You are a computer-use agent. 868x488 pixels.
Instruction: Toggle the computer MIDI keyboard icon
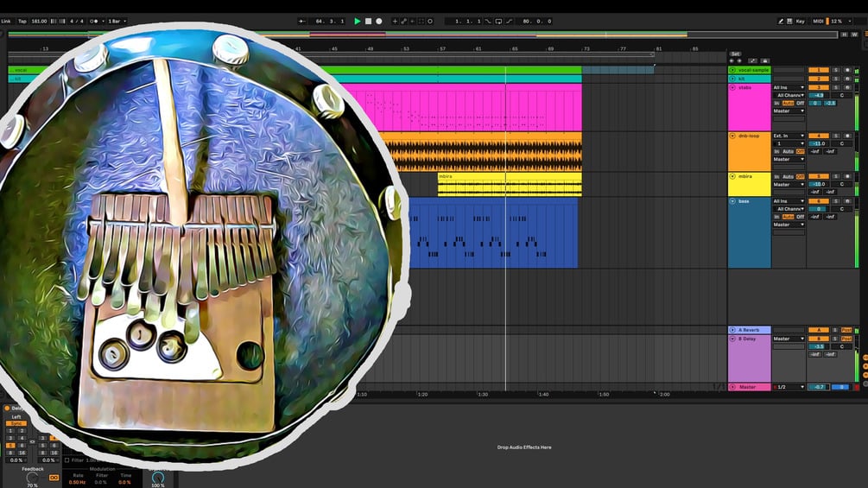click(x=789, y=21)
